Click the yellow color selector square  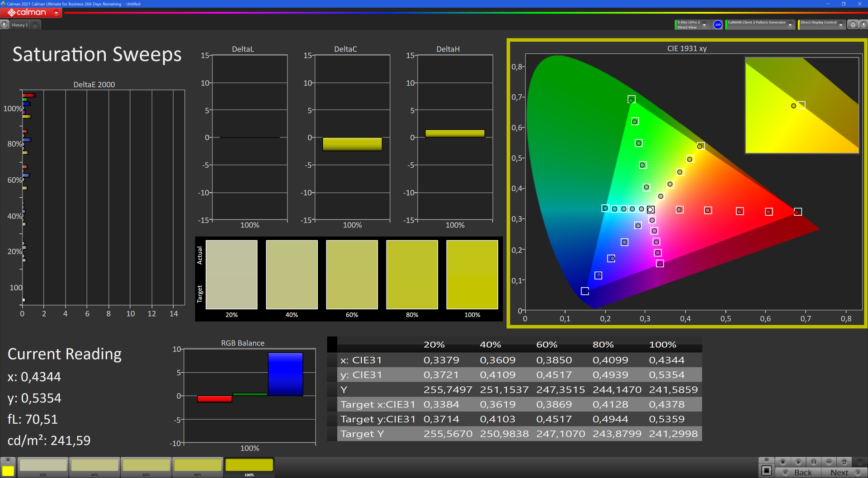(8, 471)
